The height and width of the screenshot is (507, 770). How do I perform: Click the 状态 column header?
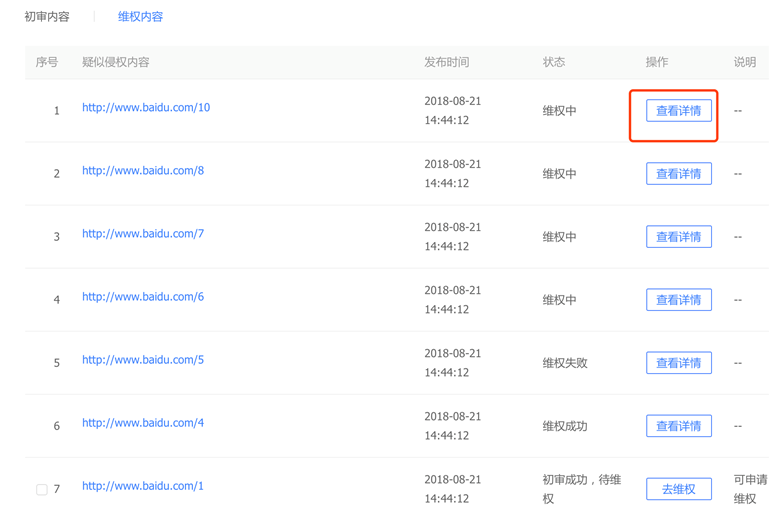pyautogui.click(x=553, y=62)
